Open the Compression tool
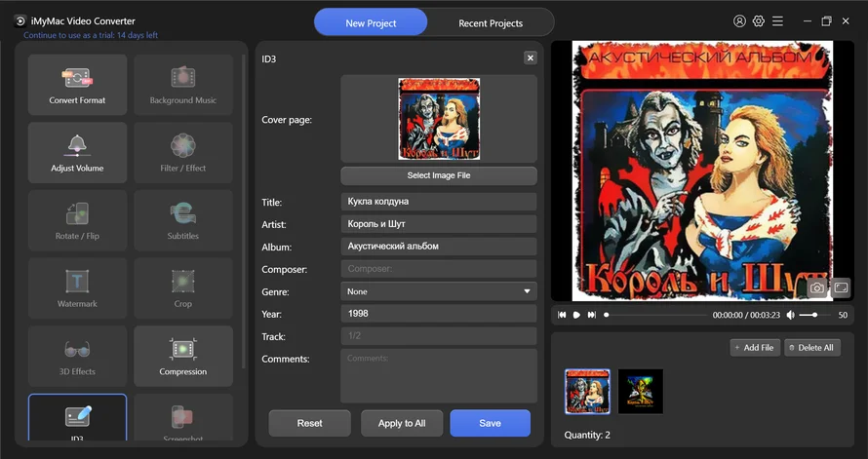Screen dimensions: 868x459 (183, 356)
